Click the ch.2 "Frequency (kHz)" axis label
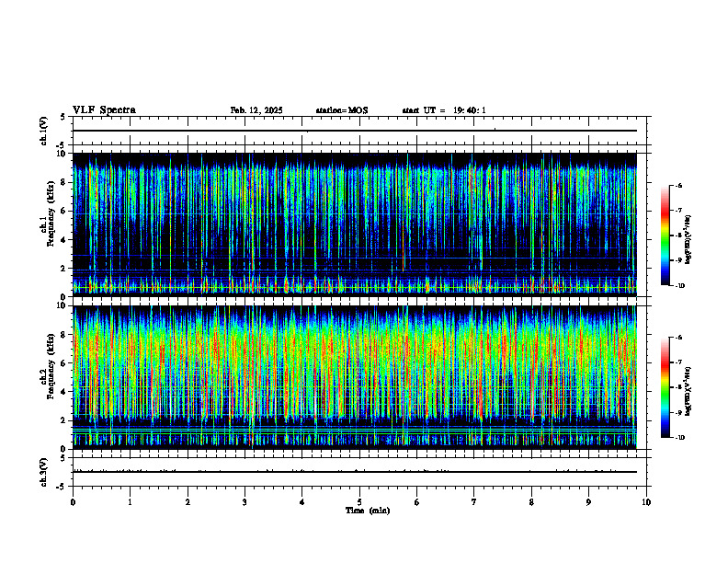This screenshot has width=728, height=563. (52, 366)
